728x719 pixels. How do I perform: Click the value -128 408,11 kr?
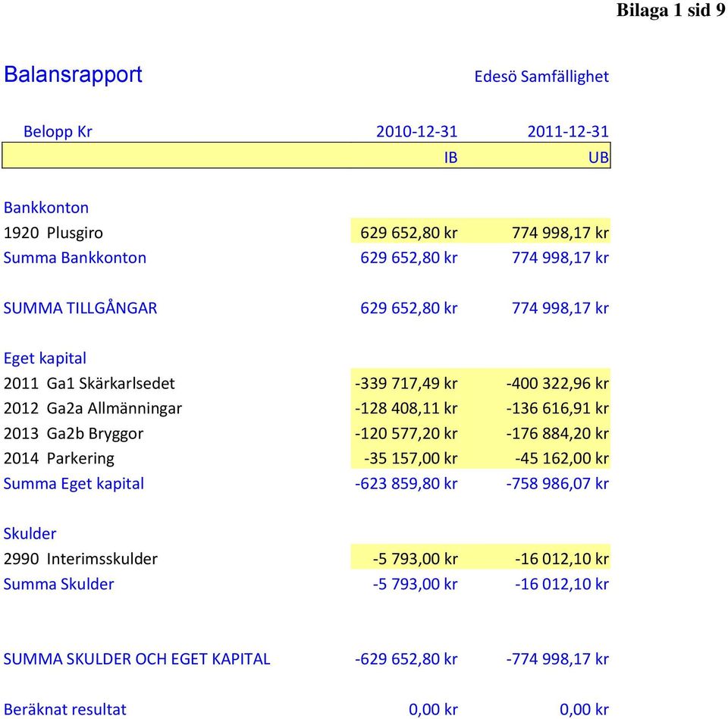406,409
